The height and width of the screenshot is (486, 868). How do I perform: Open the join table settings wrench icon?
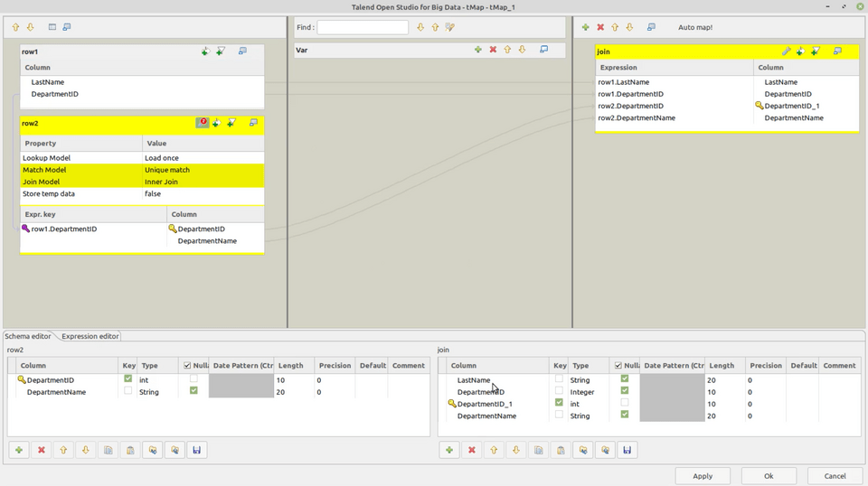click(786, 51)
